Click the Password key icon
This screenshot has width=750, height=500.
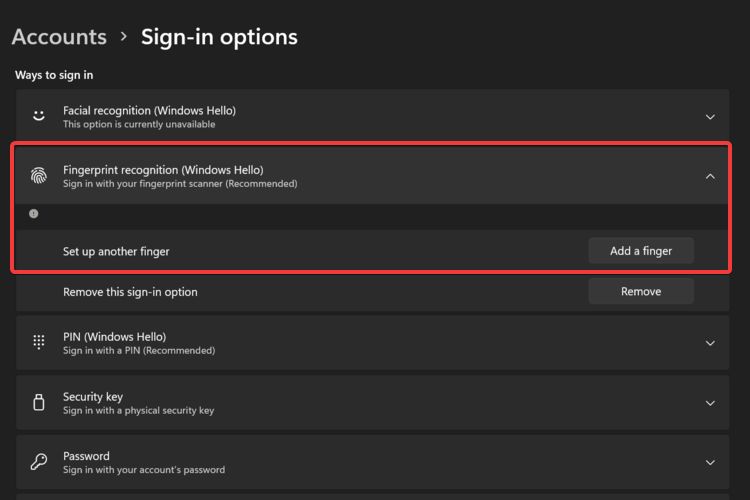(39, 462)
